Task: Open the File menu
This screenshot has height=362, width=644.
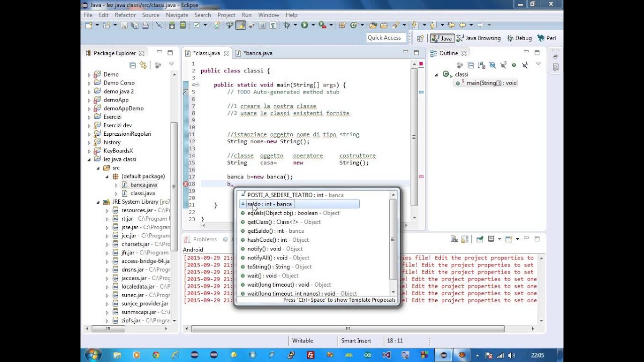Action: coord(88,15)
